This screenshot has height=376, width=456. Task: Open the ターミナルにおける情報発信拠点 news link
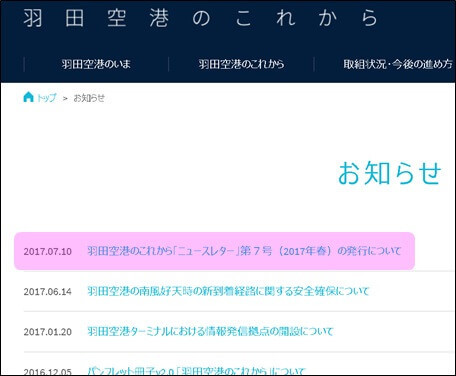point(210,331)
